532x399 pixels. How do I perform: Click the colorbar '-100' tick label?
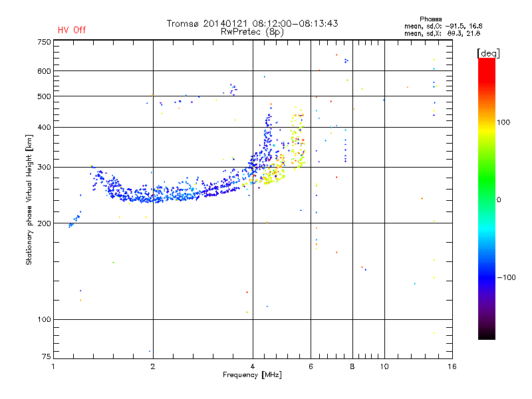(506, 277)
